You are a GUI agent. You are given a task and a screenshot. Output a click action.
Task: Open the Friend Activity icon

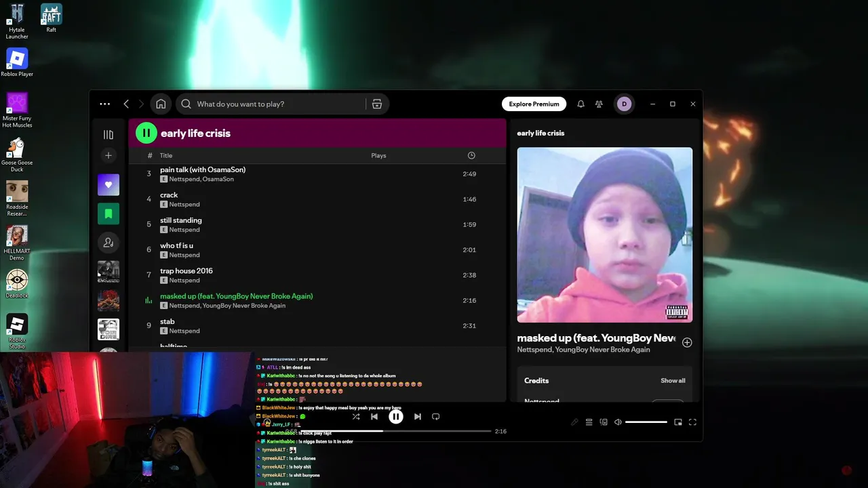click(x=599, y=104)
